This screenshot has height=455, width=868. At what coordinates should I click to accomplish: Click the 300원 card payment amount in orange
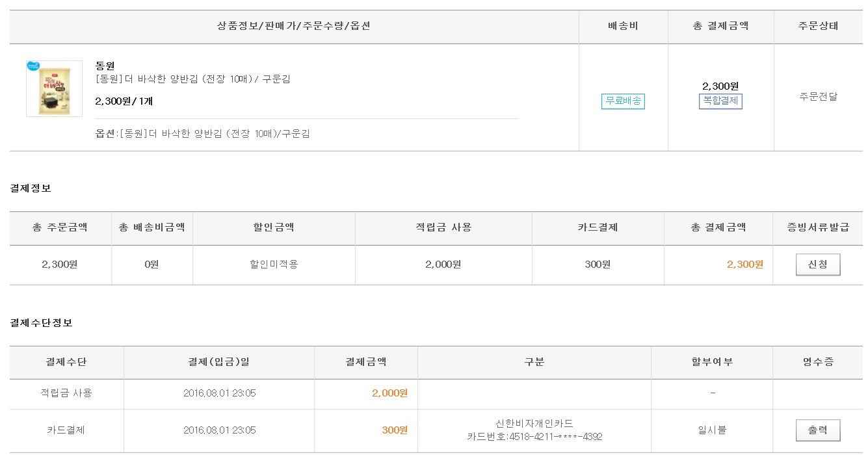tap(395, 430)
